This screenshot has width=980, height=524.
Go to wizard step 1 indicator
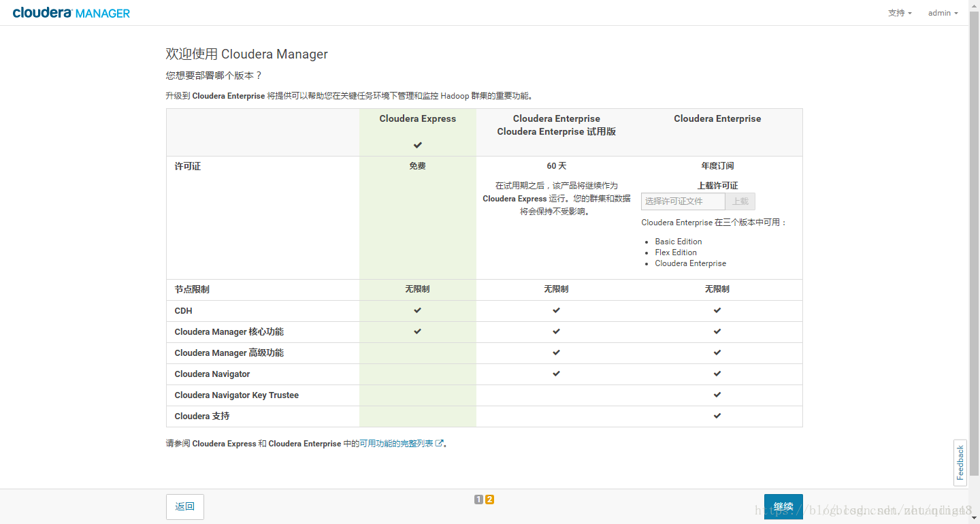[478, 500]
